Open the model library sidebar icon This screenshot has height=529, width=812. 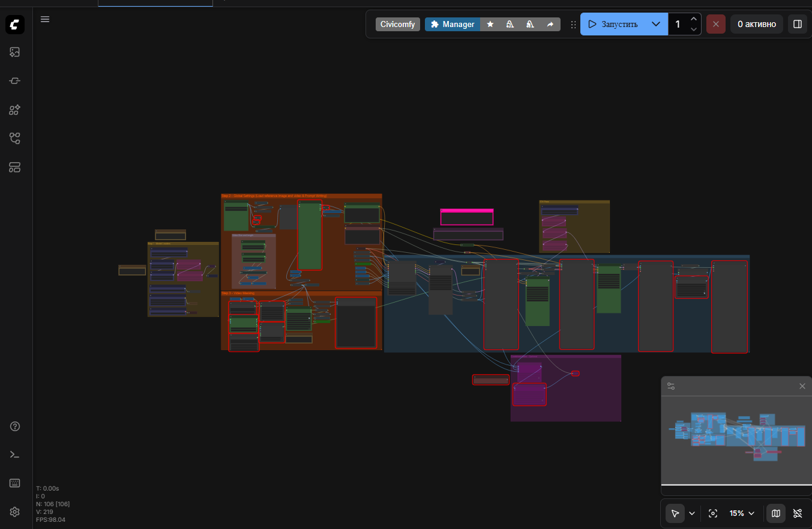[15, 110]
